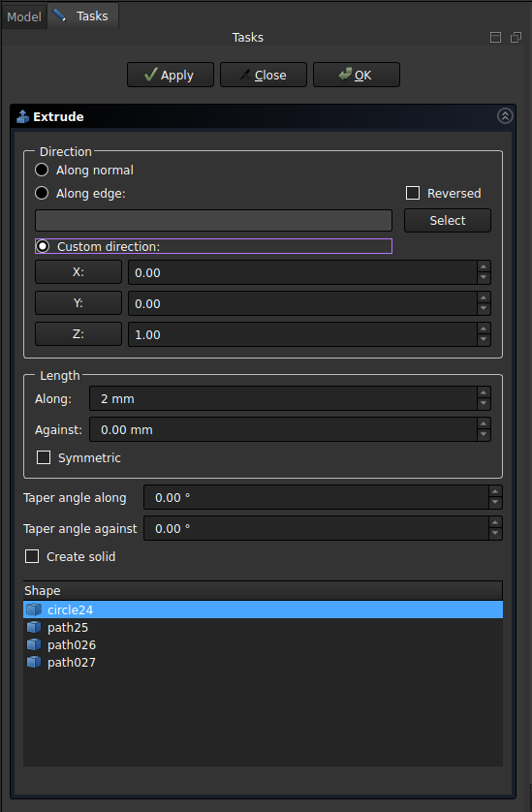Collapse the Extrude panel with chevron

[505, 115]
